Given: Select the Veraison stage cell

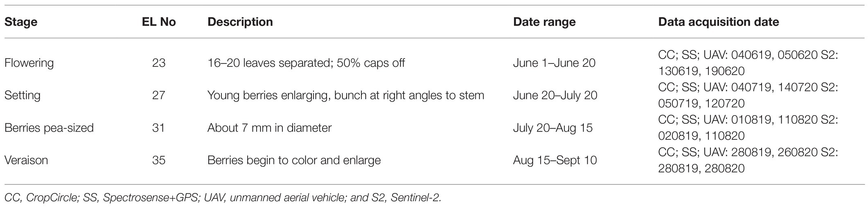Looking at the screenshot, I should [x=26, y=160].
